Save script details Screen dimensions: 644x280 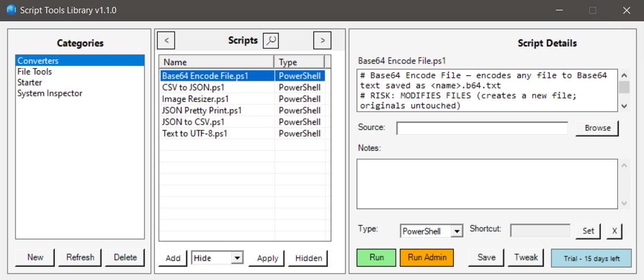tap(486, 258)
